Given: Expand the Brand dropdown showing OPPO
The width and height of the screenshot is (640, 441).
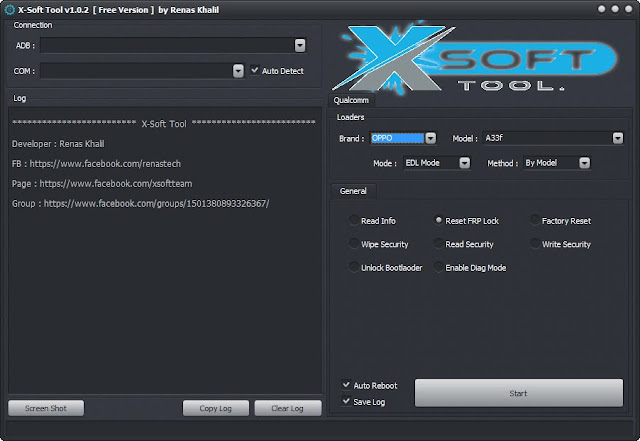Looking at the screenshot, I should [x=431, y=138].
